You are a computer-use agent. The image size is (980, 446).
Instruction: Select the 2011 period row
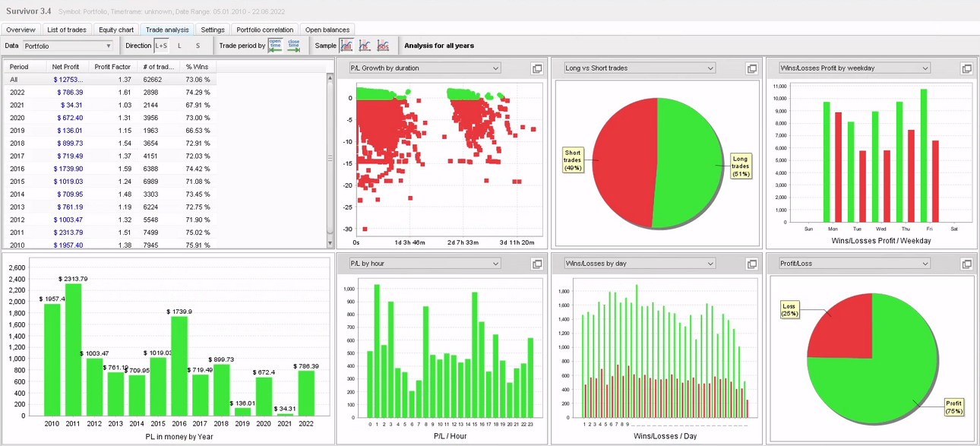109,232
